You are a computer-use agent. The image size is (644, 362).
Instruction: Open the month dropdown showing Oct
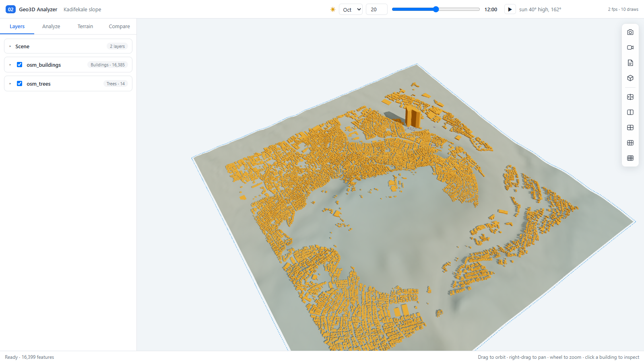(x=351, y=9)
